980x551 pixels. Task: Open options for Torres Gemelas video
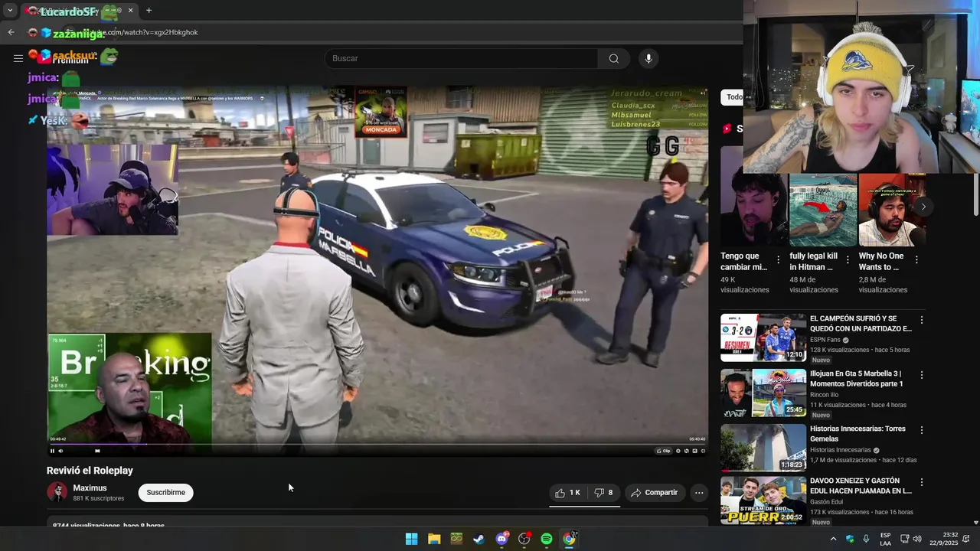coord(922,430)
